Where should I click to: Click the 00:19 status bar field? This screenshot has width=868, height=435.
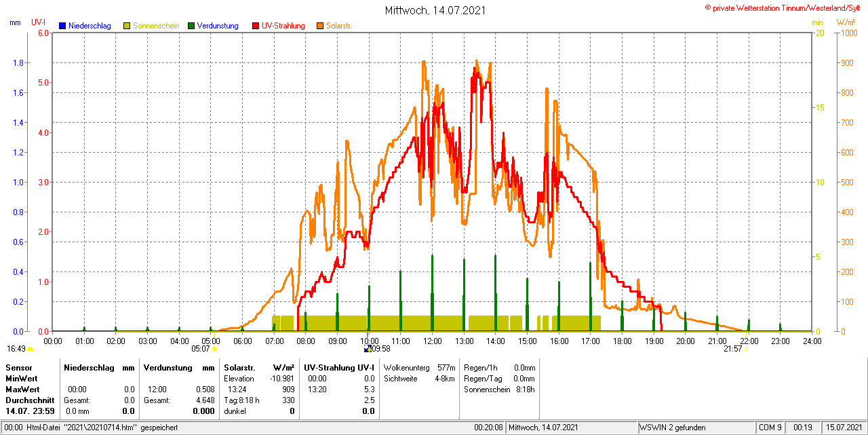point(803,428)
